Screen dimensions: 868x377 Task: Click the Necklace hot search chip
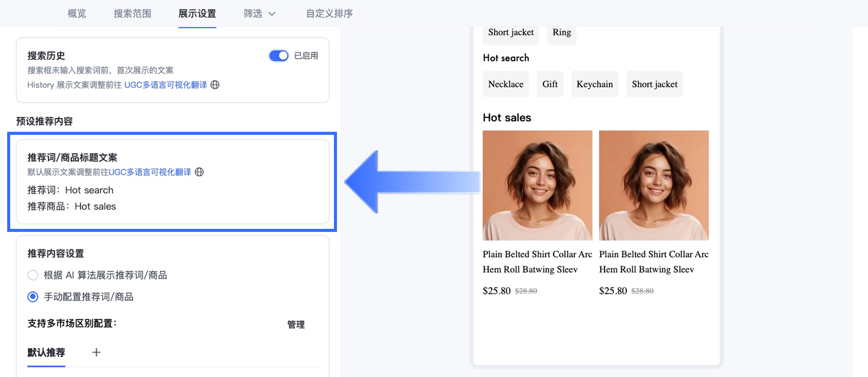505,84
